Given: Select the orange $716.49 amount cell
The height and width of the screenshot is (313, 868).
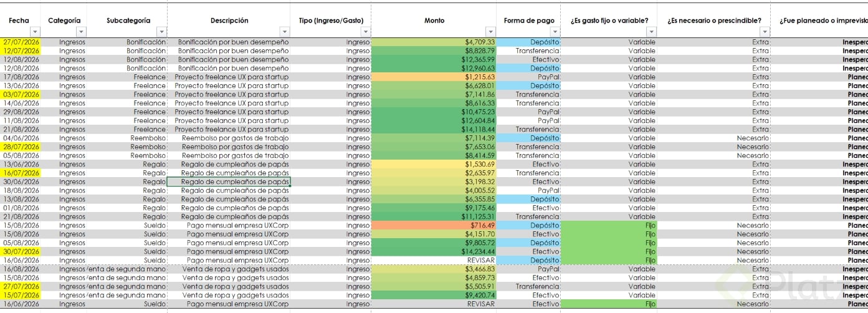Looking at the screenshot, I should pyautogui.click(x=434, y=225).
